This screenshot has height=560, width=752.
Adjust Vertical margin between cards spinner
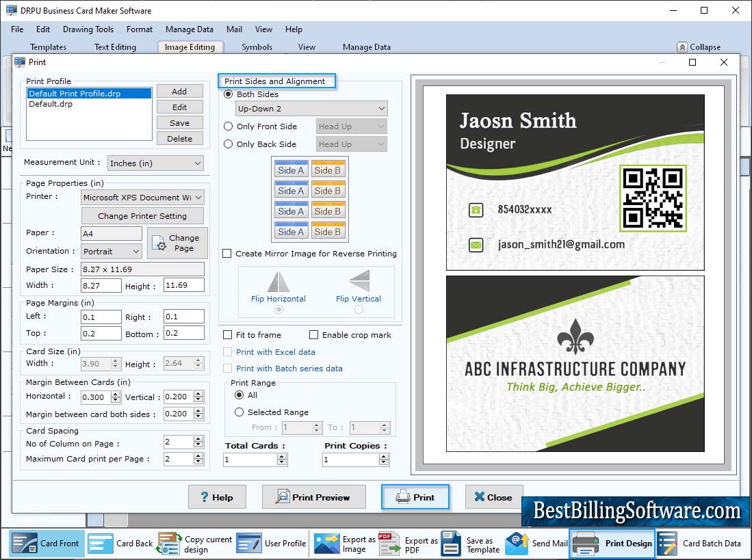198,397
